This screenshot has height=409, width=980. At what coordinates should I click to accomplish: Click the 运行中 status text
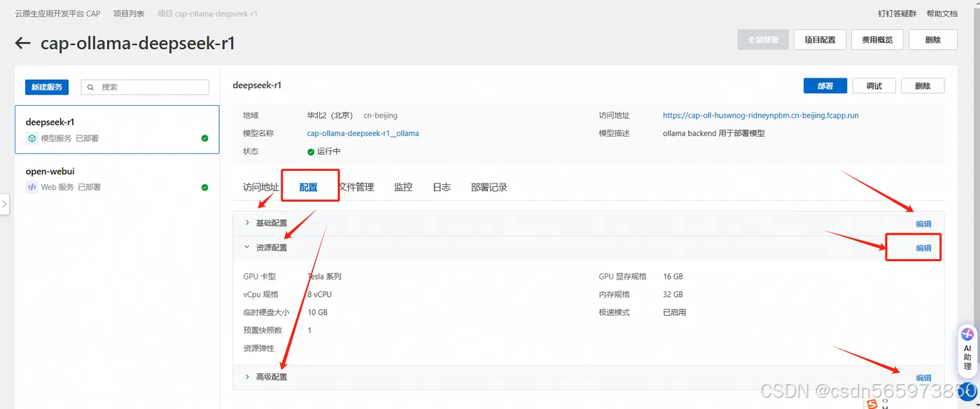[328, 151]
